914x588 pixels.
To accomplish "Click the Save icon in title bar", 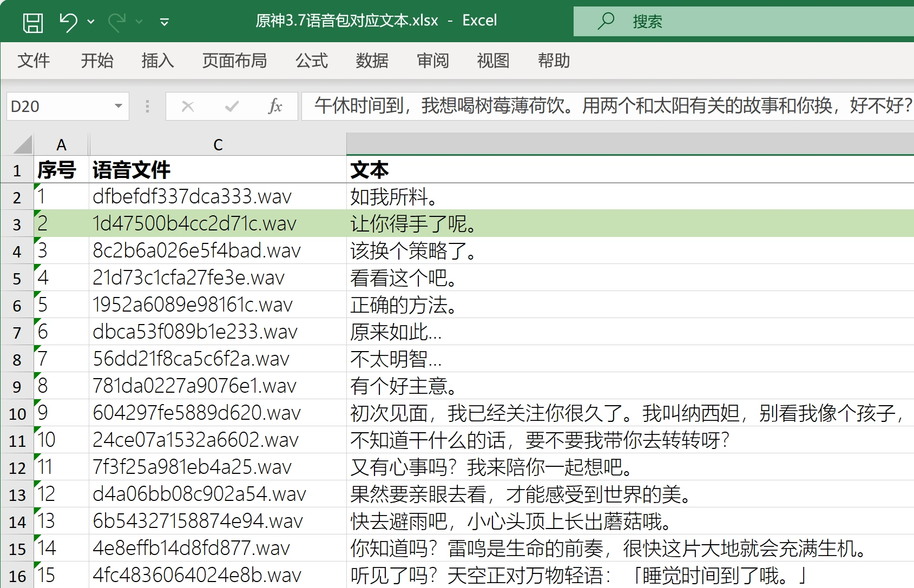I will point(33,22).
